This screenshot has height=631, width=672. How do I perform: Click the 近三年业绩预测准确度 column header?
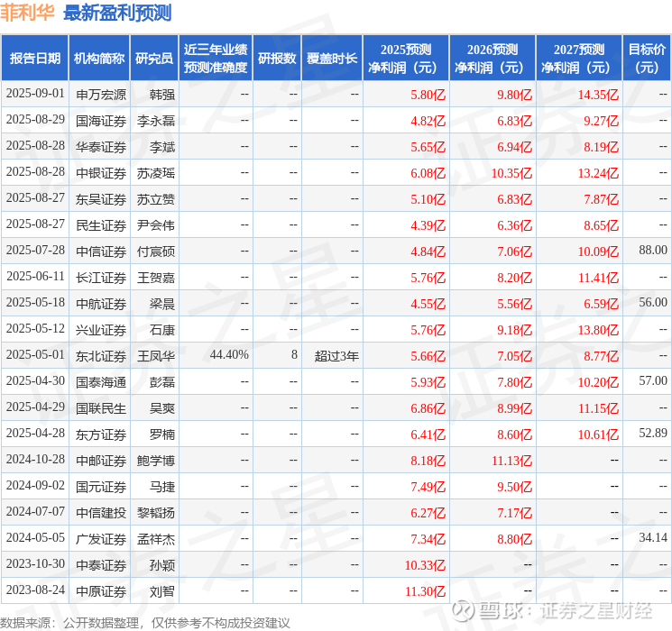pos(216,59)
